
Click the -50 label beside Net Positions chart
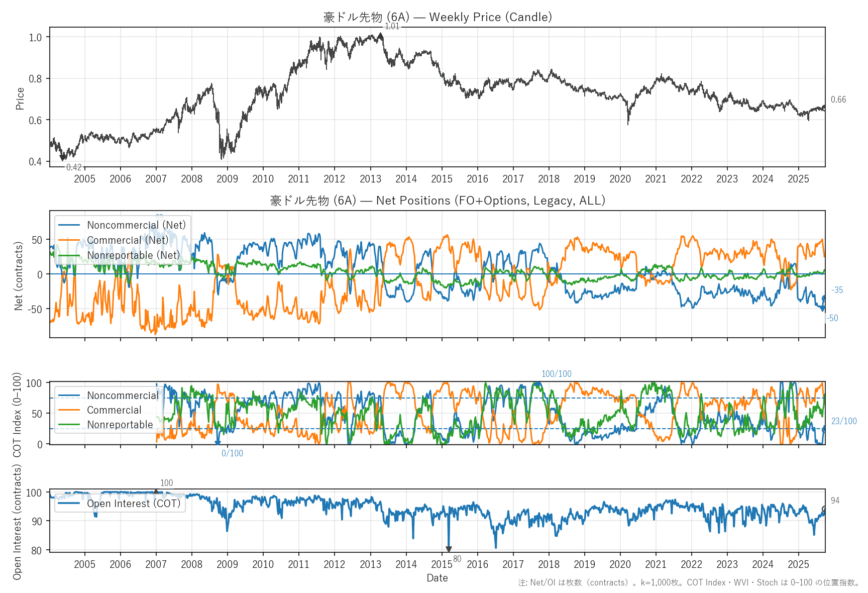[x=832, y=318]
